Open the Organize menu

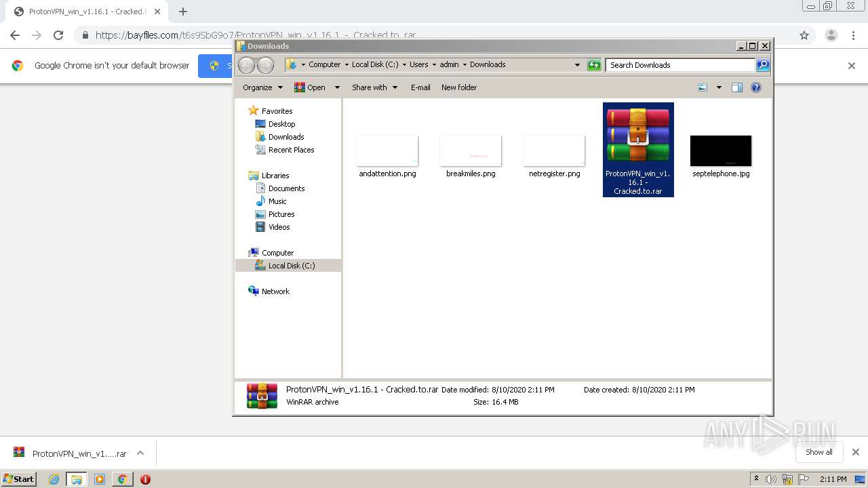pyautogui.click(x=263, y=87)
